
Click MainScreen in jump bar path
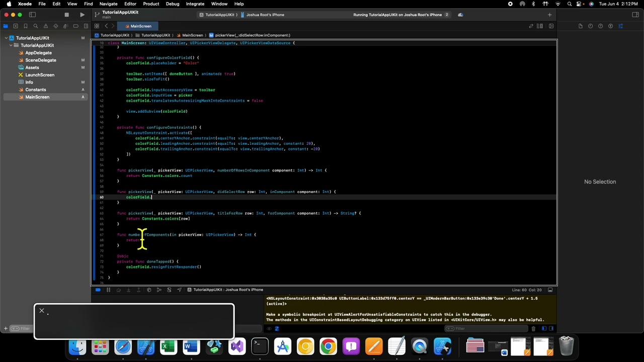(x=190, y=35)
